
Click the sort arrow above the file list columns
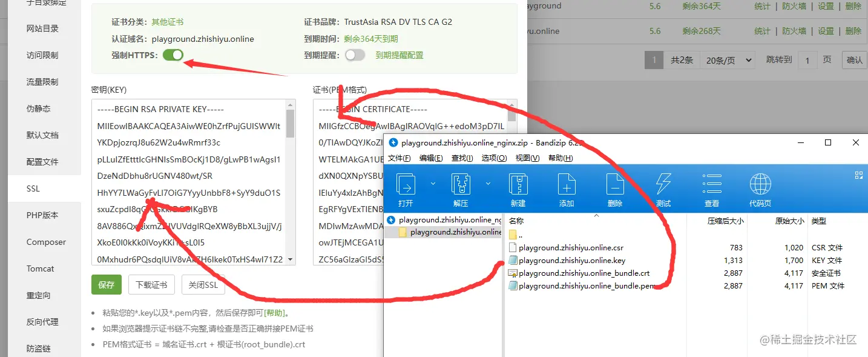coord(596,215)
